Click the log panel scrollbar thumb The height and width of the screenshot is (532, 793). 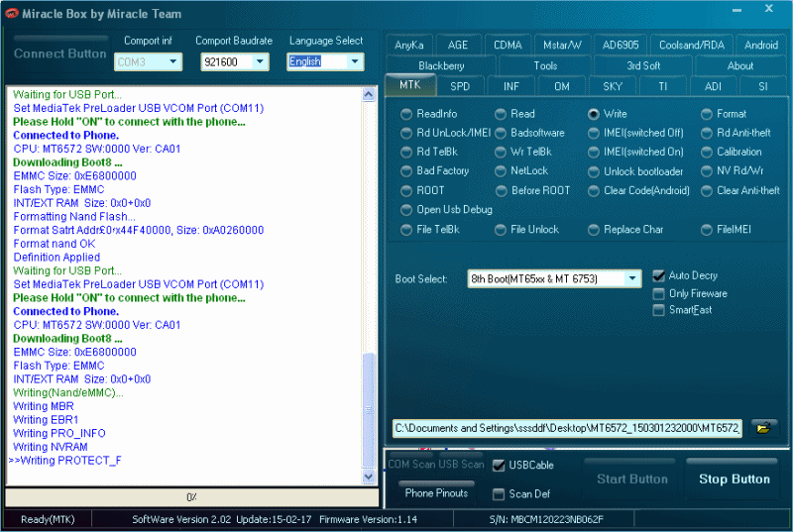[369, 410]
